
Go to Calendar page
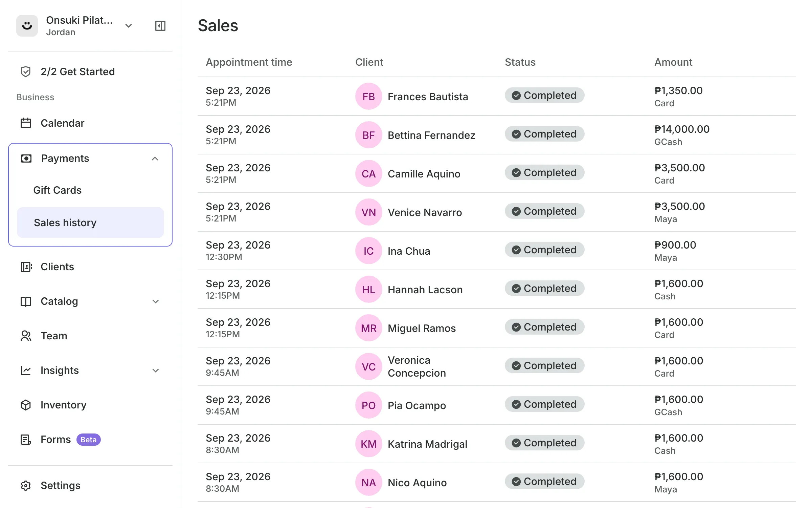62,123
